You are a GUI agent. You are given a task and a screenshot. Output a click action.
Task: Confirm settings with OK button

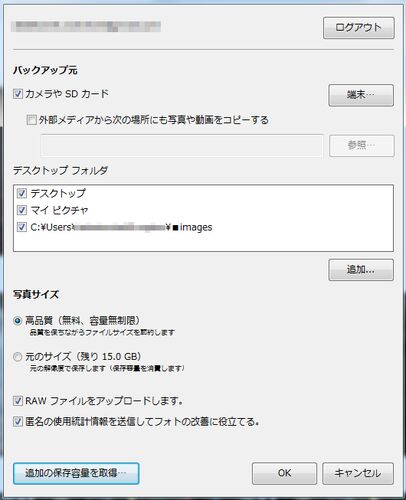pyautogui.click(x=284, y=473)
